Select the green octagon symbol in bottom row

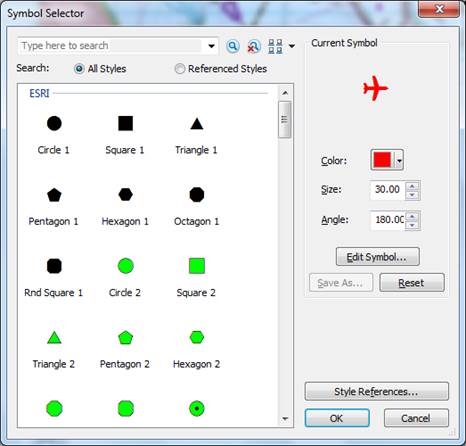(54, 409)
